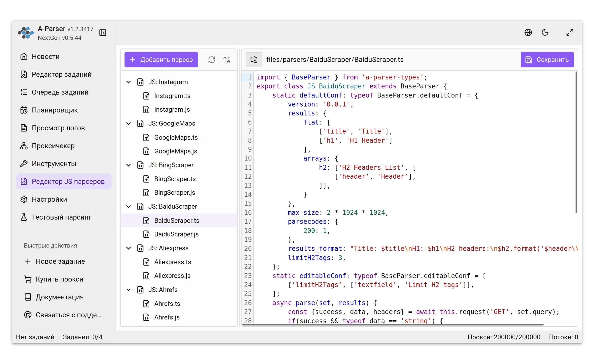Viewport: 594px width, 364px height.
Task: Click the editor's vertical scrollbar
Action: pyautogui.click(x=576, y=142)
